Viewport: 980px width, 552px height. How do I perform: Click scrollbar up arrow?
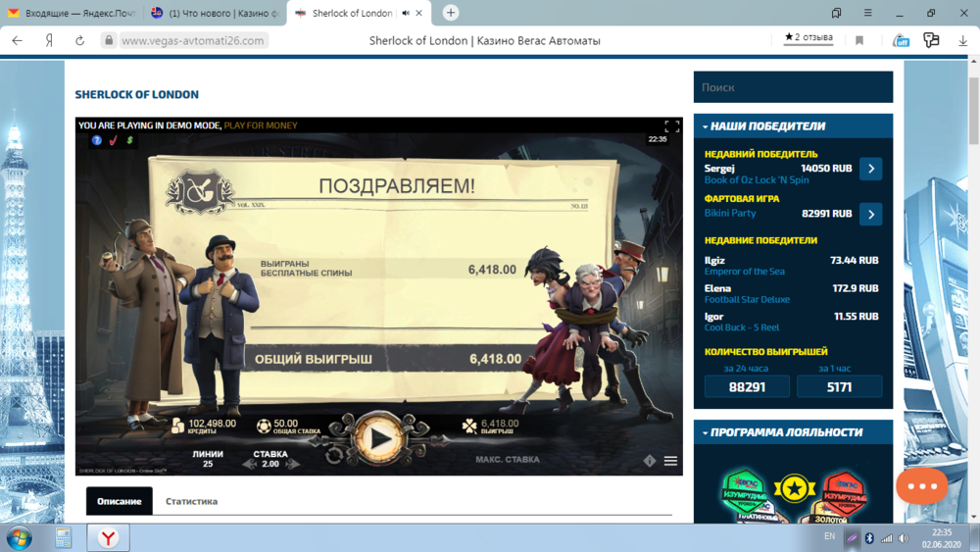click(973, 61)
